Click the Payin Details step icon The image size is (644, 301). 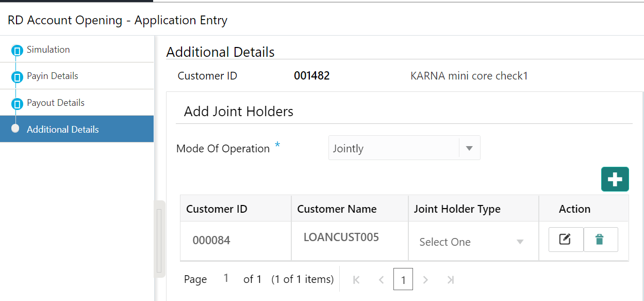pyautogui.click(x=16, y=77)
